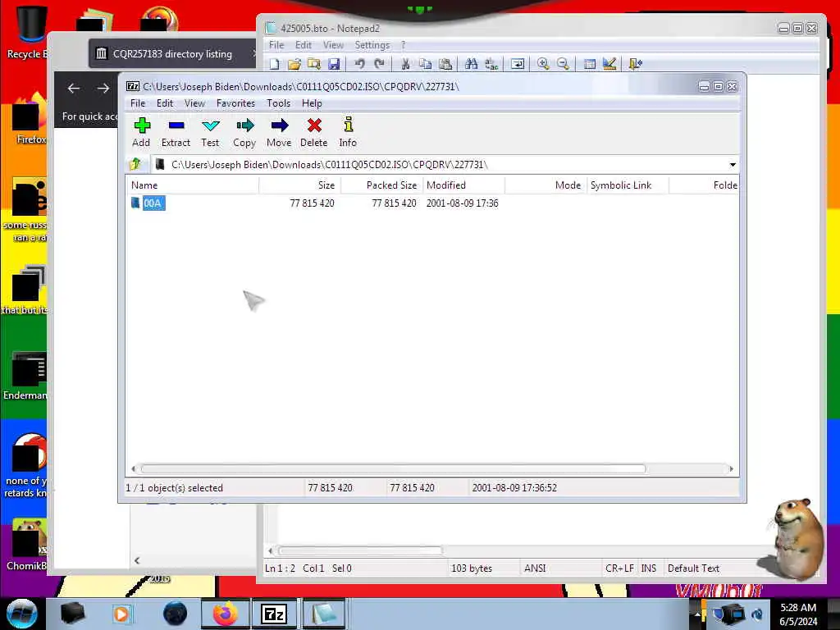Screen dimensions: 840x630
Task: Click the Zoom out magnifier in Notepad2
Action: tap(563, 64)
